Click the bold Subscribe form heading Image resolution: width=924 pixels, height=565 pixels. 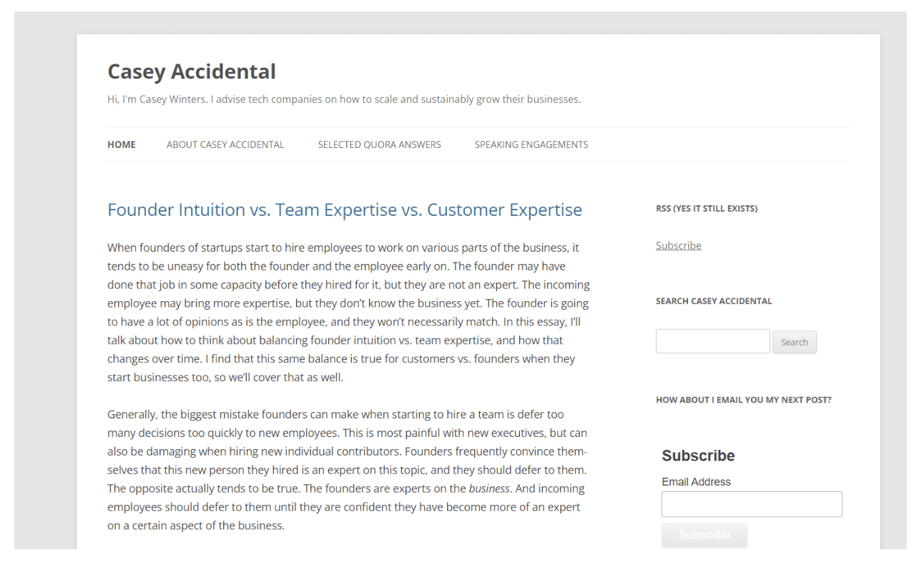[x=698, y=456]
